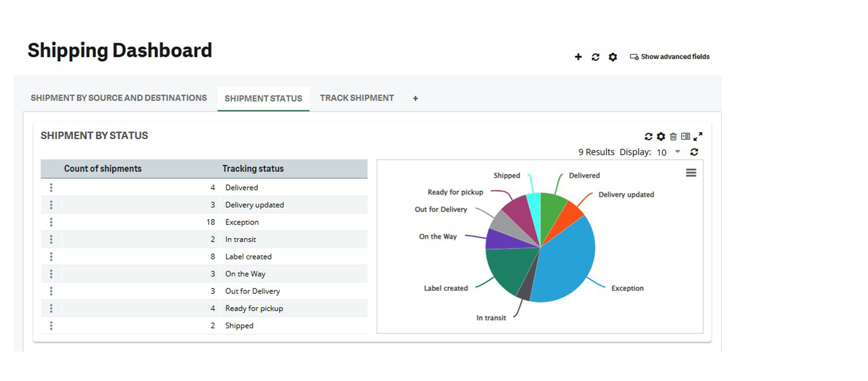
Task: Reload results next to Display dropdown
Action: coord(694,152)
